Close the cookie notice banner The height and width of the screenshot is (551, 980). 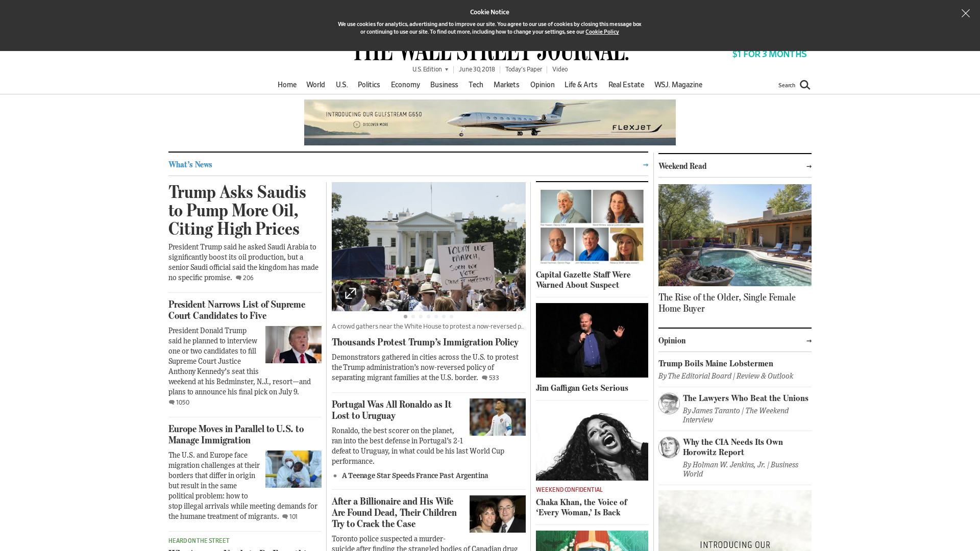[965, 14]
